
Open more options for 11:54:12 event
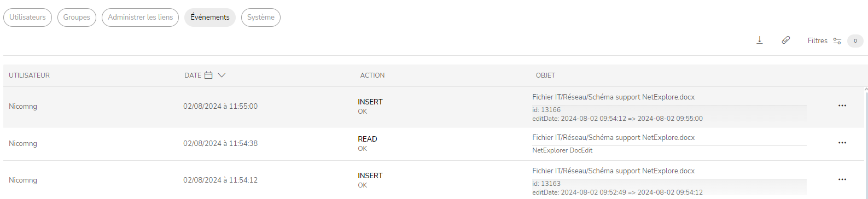pyautogui.click(x=842, y=179)
